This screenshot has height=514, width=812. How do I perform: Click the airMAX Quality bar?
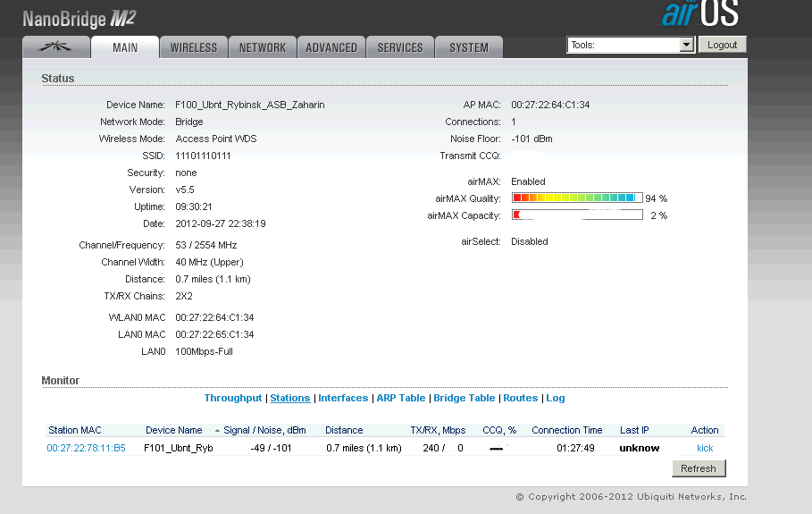click(x=577, y=198)
